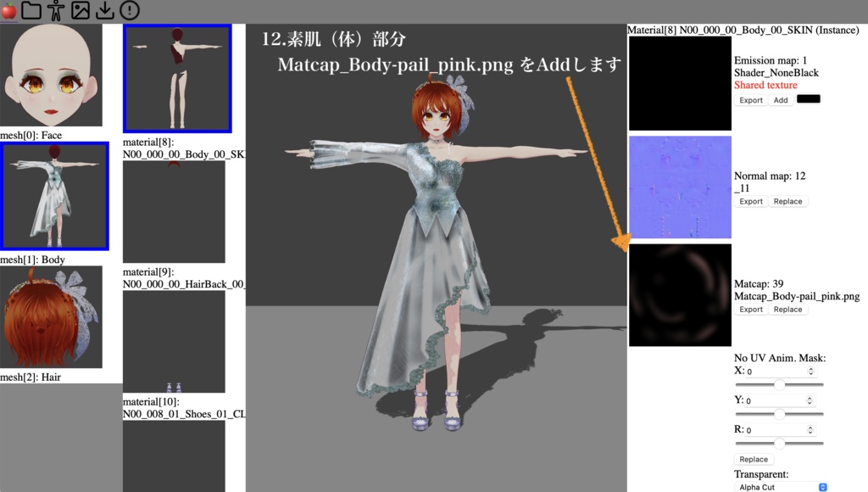
Task: Click the Y value stepper arrows
Action: (x=810, y=400)
